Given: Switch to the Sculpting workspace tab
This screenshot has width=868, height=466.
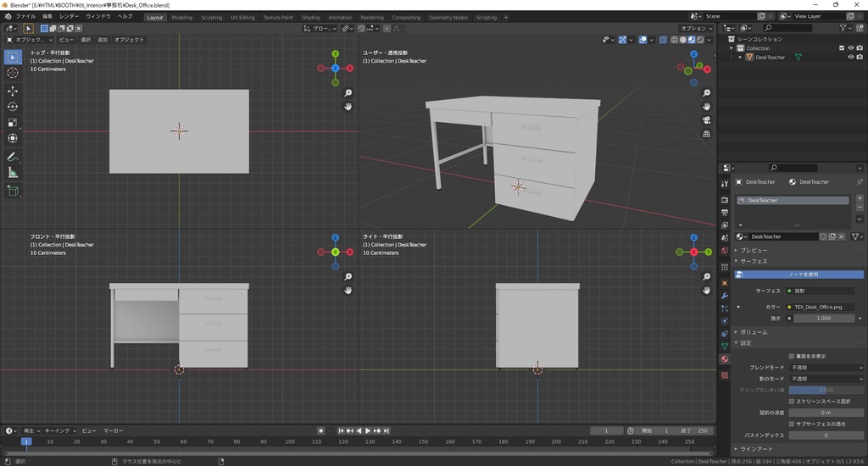Looking at the screenshot, I should coord(211,17).
